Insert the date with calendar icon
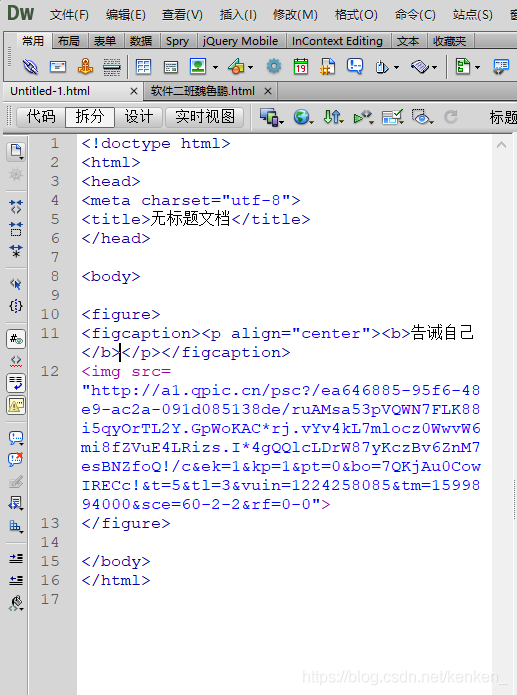This screenshot has width=517, height=695. click(x=301, y=67)
